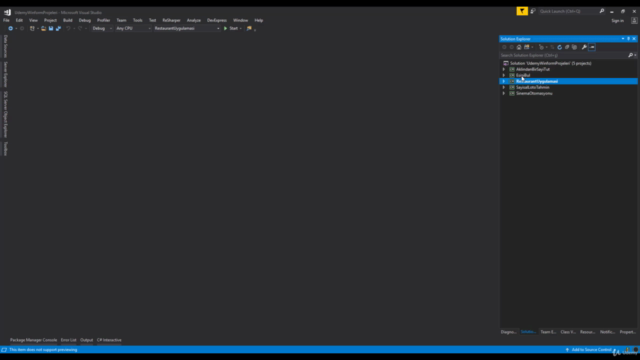
Task: Click the Solution Explorer search magnifier icon
Action: coord(630,55)
